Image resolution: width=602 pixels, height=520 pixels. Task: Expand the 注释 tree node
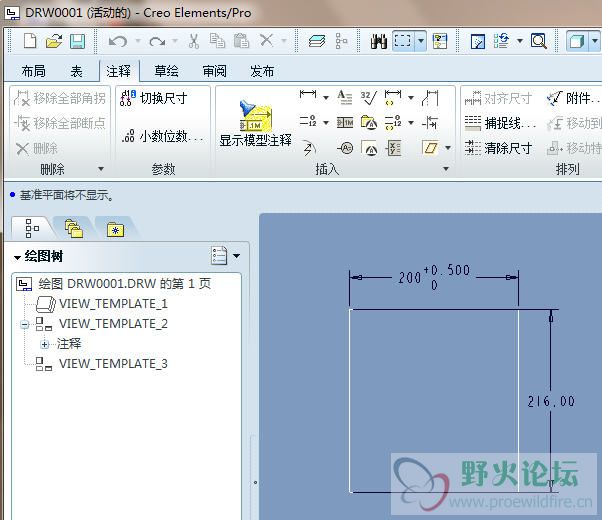point(45,344)
